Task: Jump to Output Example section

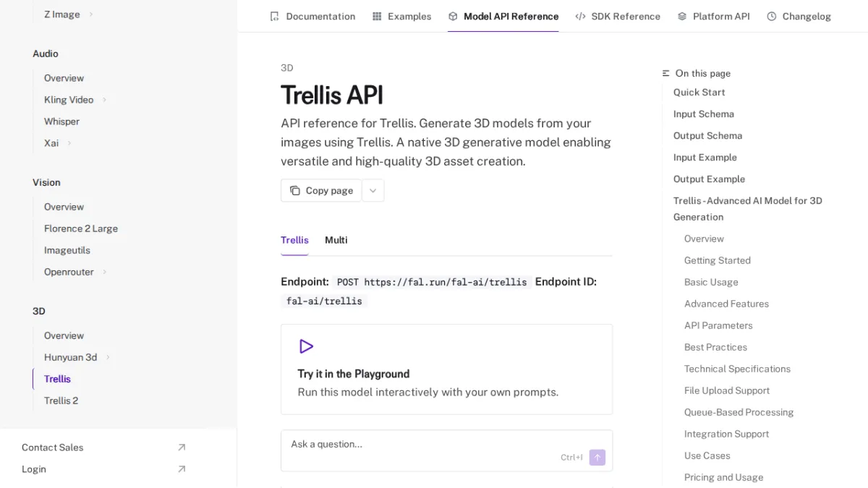Action: pos(709,179)
